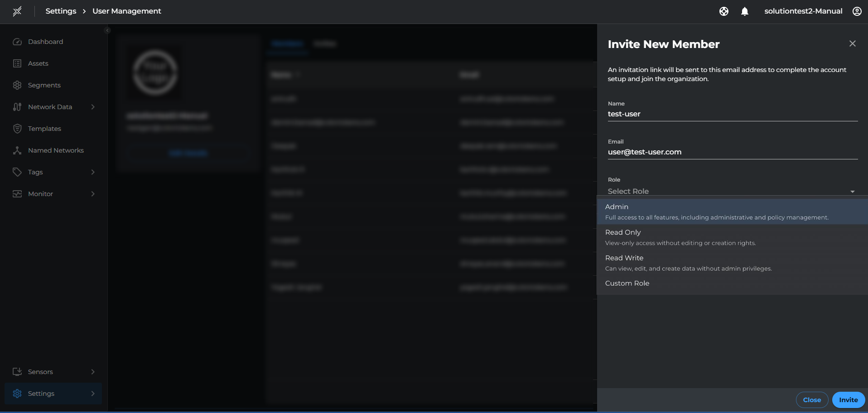Image resolution: width=868 pixels, height=413 pixels.
Task: Click the app logo in the top-left corner
Action: click(18, 11)
